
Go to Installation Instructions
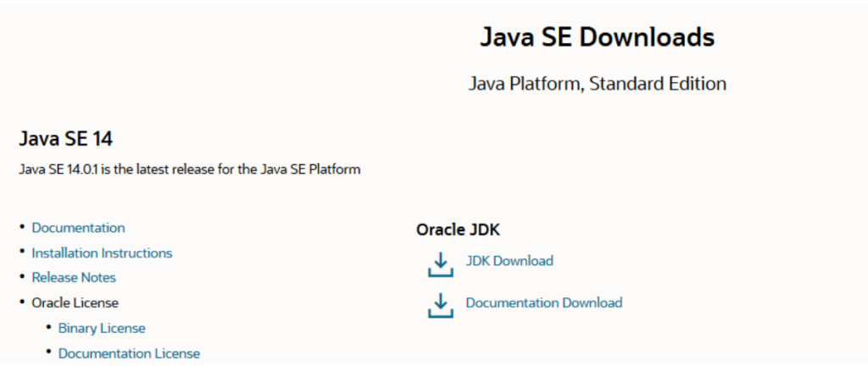102,253
